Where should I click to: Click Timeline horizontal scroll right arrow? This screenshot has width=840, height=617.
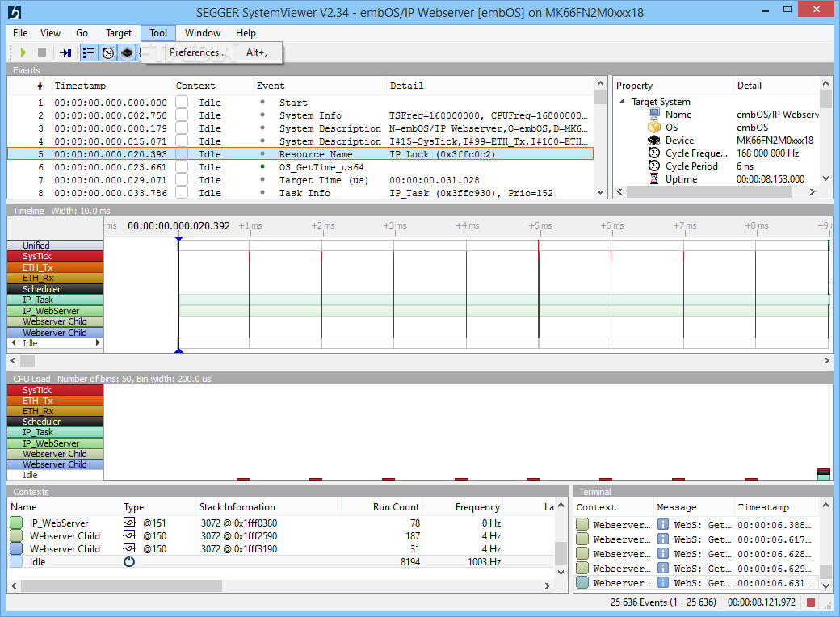point(826,360)
